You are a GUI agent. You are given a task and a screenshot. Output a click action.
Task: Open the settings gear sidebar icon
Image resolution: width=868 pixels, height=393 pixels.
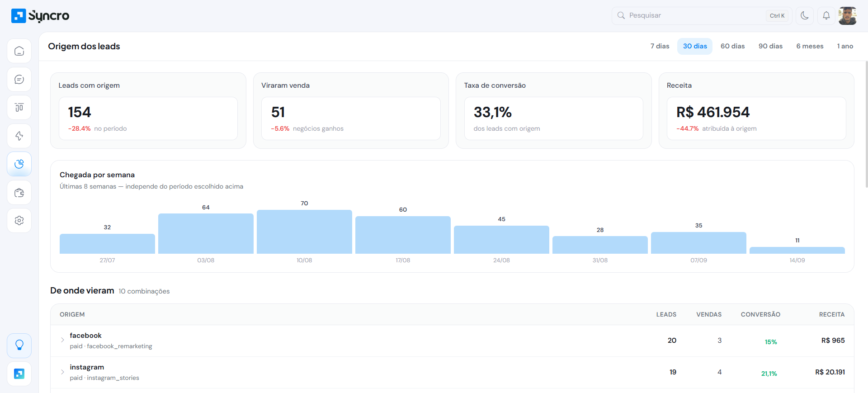(19, 221)
